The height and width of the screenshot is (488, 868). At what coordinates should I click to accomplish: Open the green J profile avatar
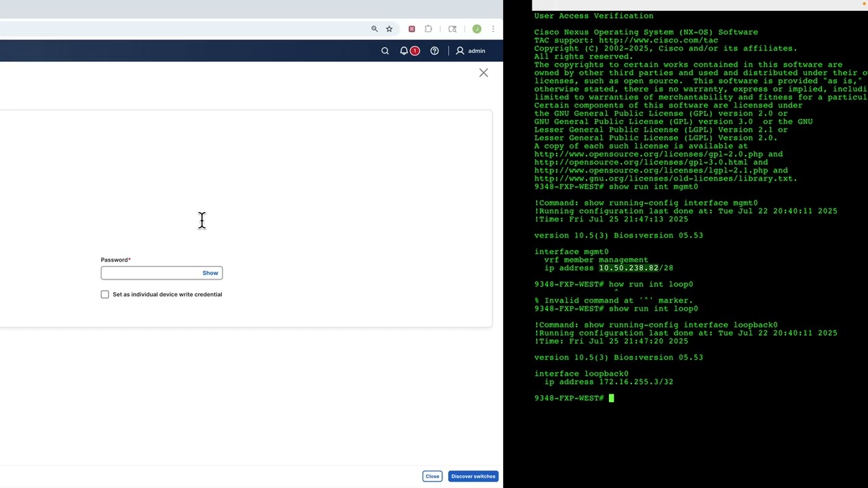[x=477, y=29]
